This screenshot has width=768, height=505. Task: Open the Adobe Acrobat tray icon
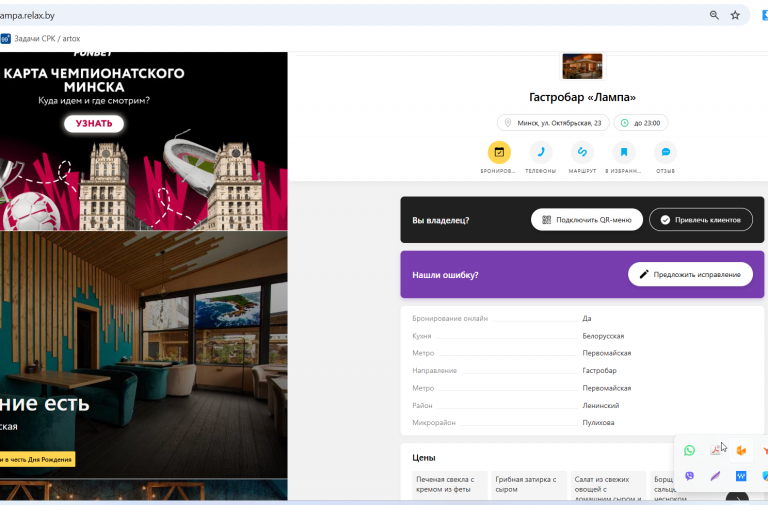(x=715, y=450)
